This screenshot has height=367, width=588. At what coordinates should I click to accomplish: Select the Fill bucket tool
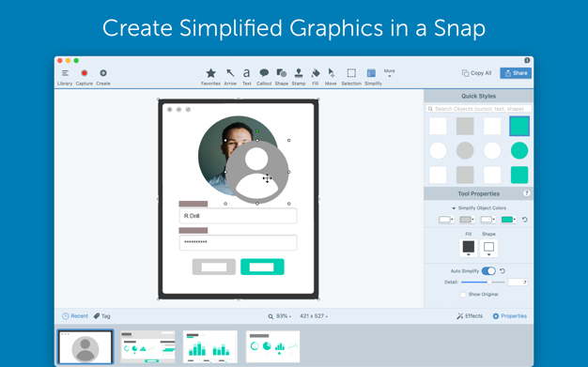tap(316, 76)
